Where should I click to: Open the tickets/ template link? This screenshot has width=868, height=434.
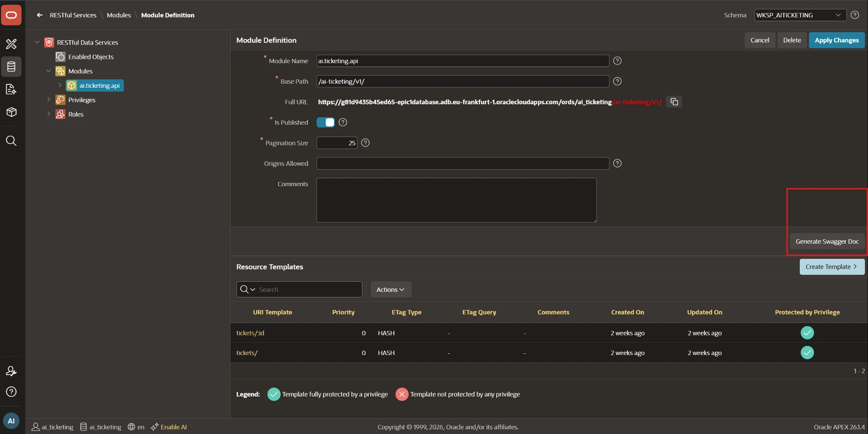pyautogui.click(x=247, y=353)
